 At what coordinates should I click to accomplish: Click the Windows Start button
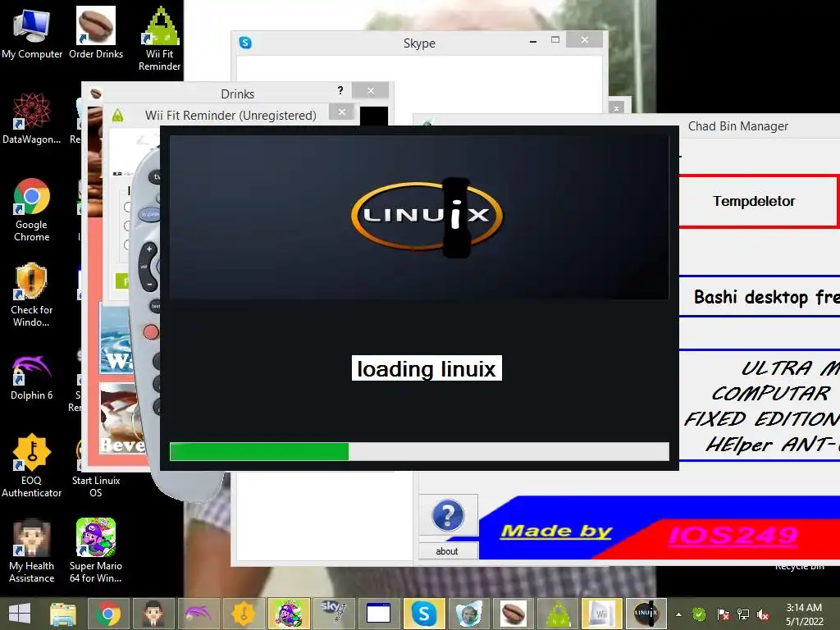point(20,614)
